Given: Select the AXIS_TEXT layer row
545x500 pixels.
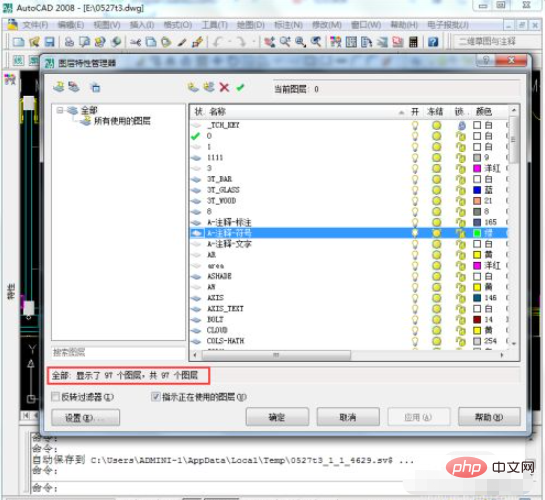Looking at the screenshot, I should click(x=348, y=309).
